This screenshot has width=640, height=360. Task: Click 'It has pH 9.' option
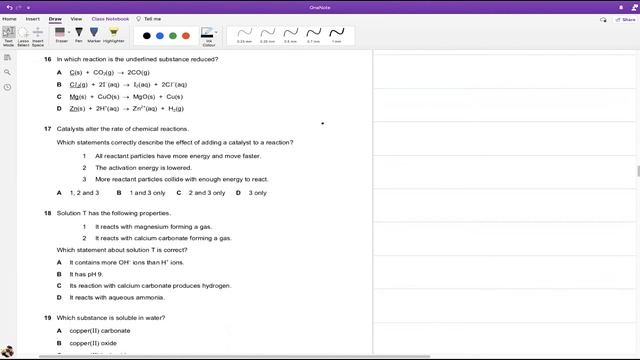click(86, 274)
